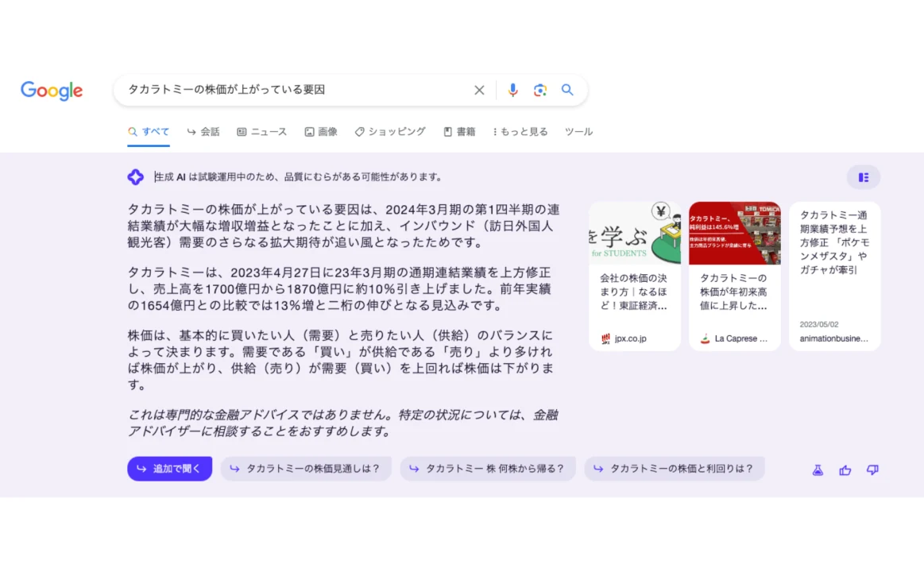
Task: Toggle the AI overview layout view button
Action: [x=864, y=177]
